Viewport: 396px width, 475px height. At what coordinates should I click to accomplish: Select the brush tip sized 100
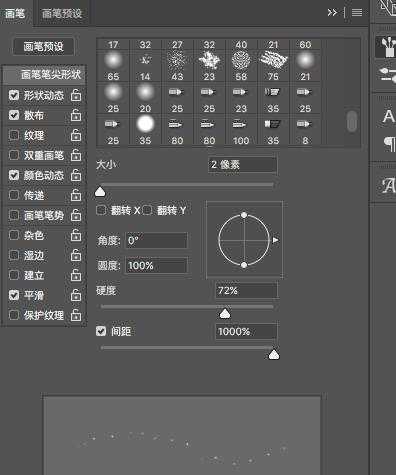tap(241, 130)
